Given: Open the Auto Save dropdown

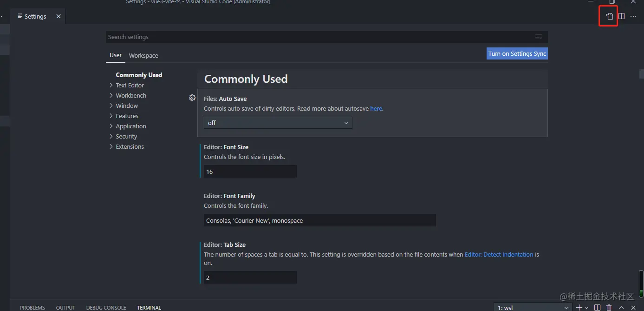Looking at the screenshot, I should tap(278, 123).
